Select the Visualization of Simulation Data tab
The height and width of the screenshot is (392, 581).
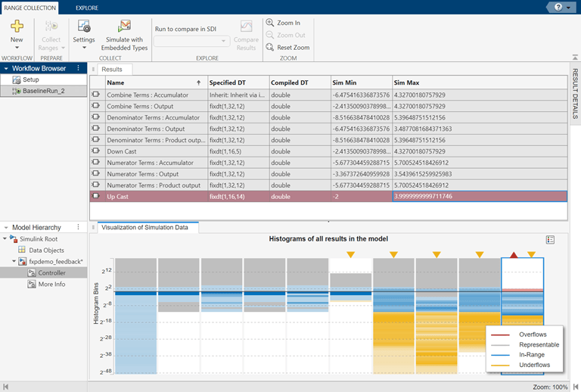[x=144, y=228]
